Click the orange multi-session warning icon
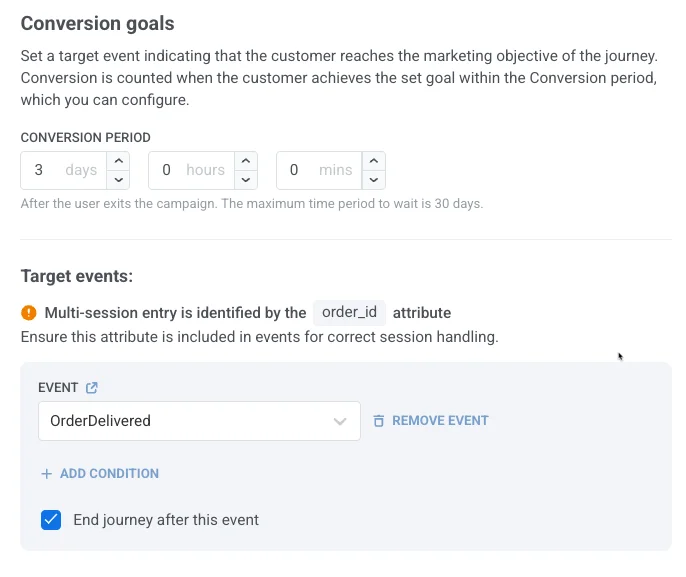This screenshot has height=577, width=686. tap(29, 313)
